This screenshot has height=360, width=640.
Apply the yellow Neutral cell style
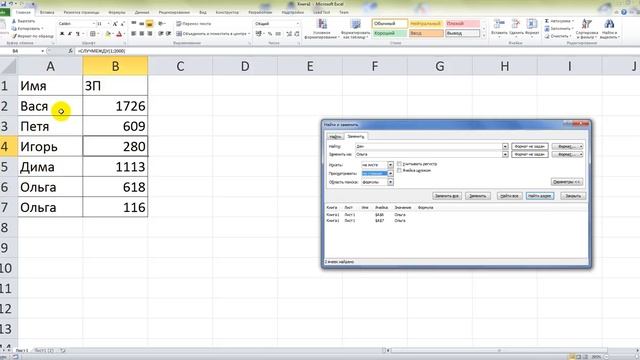coord(426,24)
